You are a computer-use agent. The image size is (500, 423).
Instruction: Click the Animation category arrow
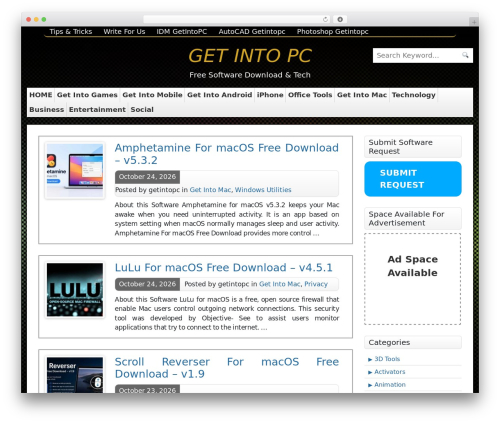(370, 385)
